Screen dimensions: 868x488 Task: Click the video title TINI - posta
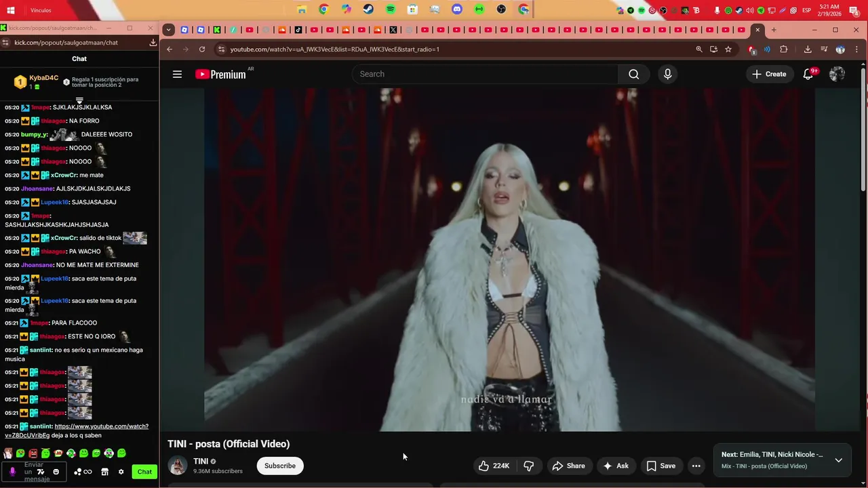point(229,444)
